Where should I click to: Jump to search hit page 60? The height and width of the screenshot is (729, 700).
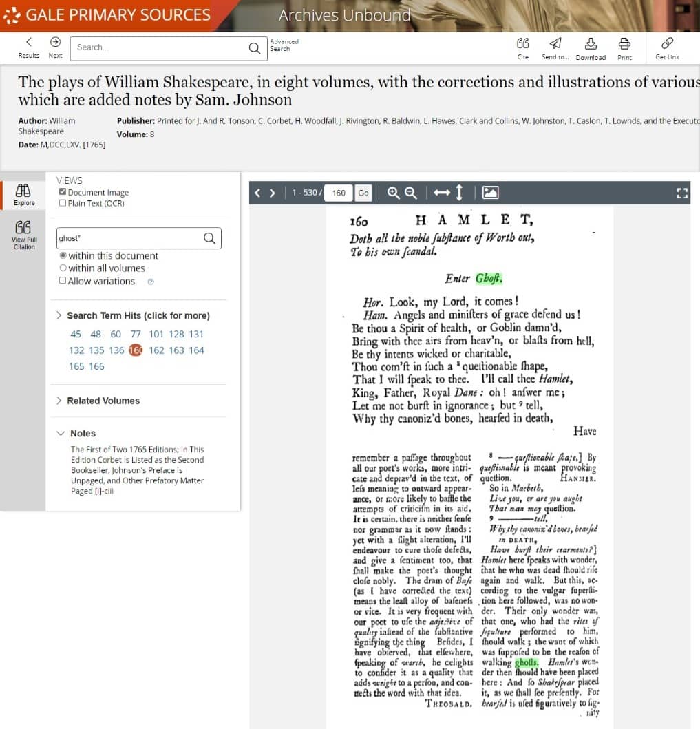click(x=116, y=334)
